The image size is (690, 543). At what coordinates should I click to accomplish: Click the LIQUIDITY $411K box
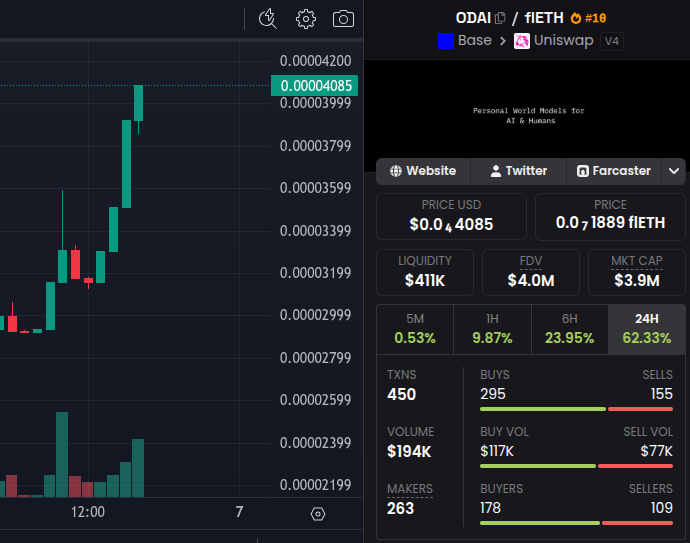(425, 272)
